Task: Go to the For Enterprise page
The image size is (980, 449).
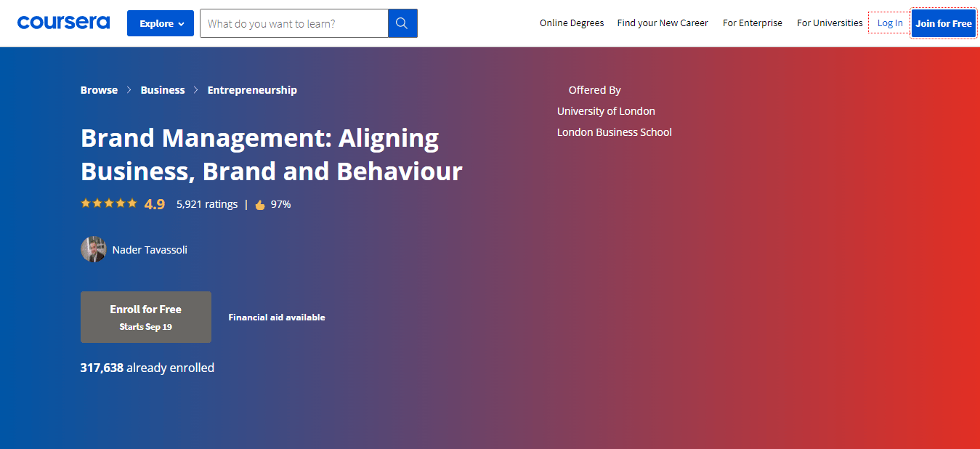Action: 753,23
